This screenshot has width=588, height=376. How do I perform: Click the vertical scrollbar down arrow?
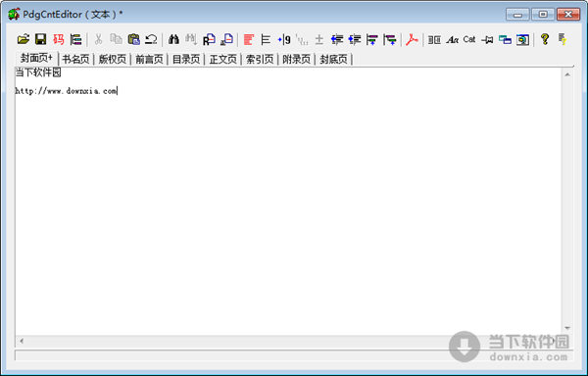(567, 328)
